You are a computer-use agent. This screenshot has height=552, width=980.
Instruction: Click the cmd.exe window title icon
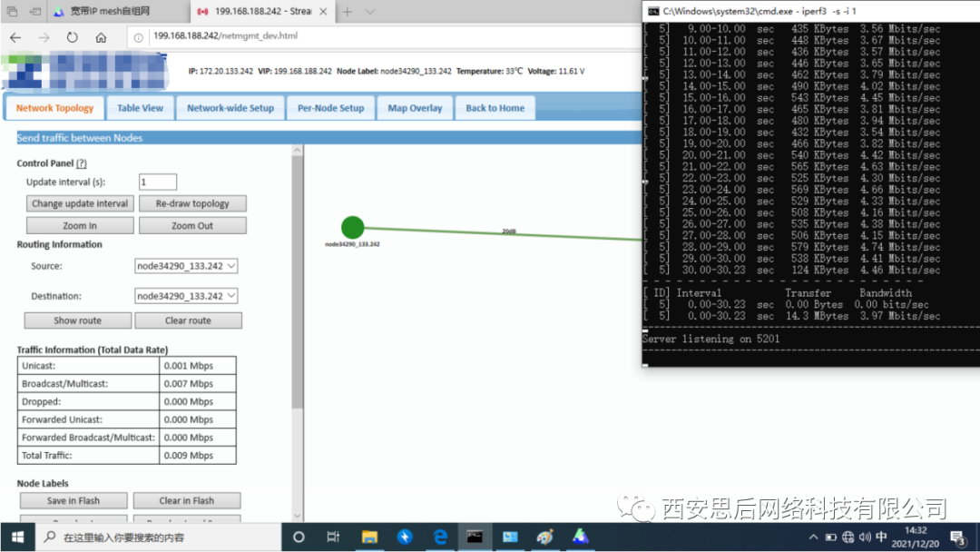653,11
